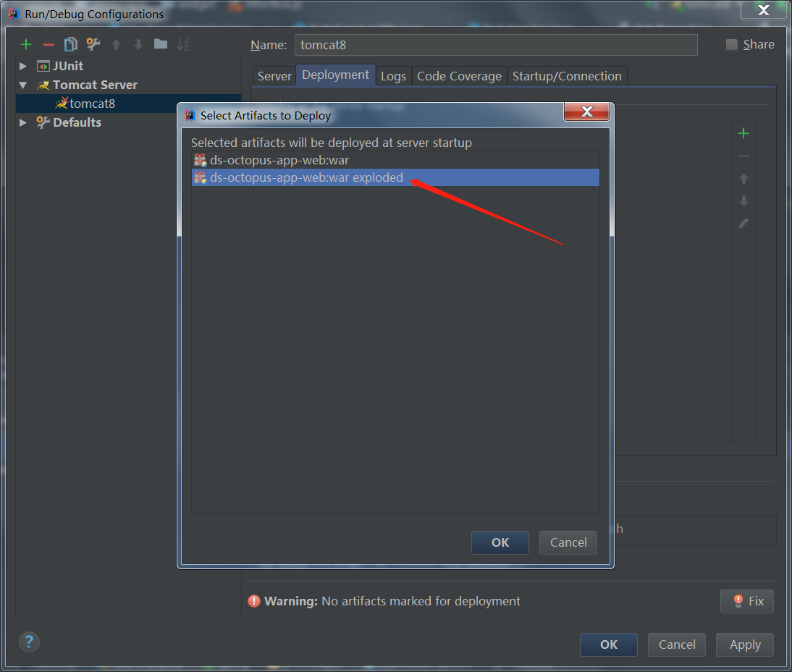Copy configuration icon in left toolbar
Viewport: 792px width, 672px height.
71,44
